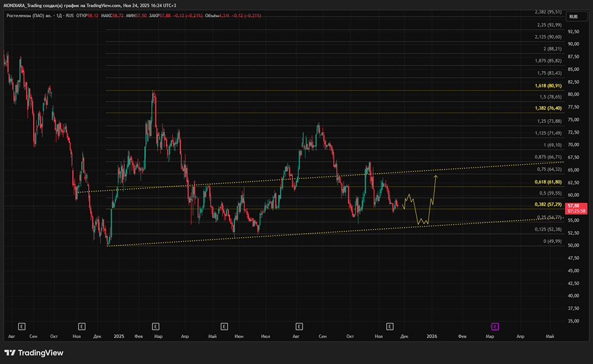Viewport: 593px width, 364px height.
Task: Click the МАКС high value 58,72
Action: point(118,15)
